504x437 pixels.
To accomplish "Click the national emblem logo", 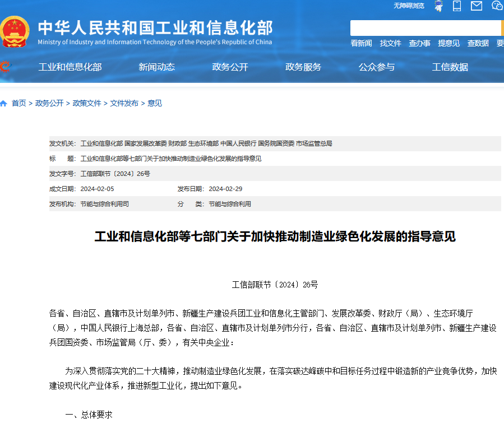I will (16, 32).
